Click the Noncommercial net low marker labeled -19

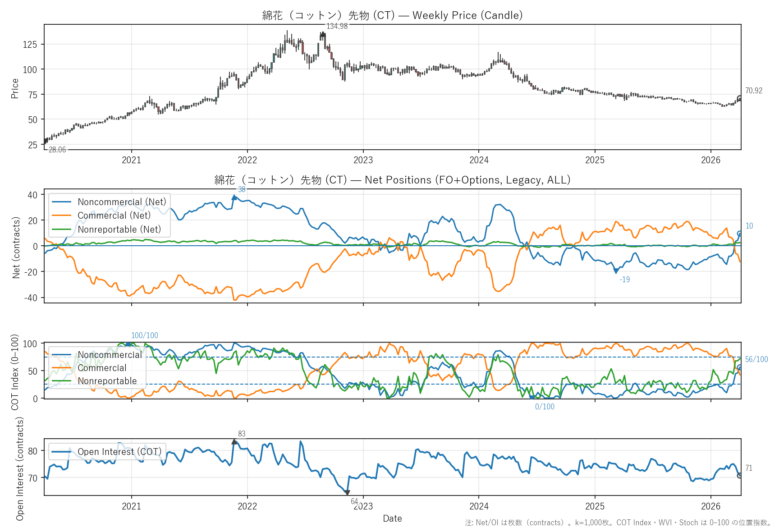coord(616,271)
